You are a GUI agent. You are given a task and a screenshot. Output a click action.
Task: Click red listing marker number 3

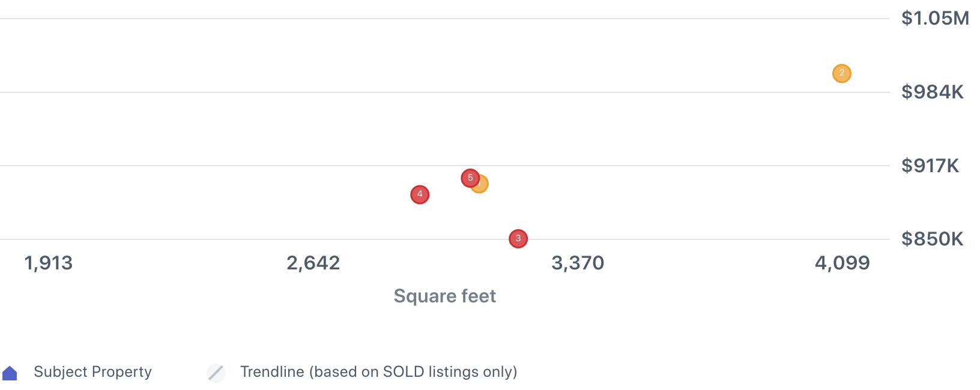[518, 239]
